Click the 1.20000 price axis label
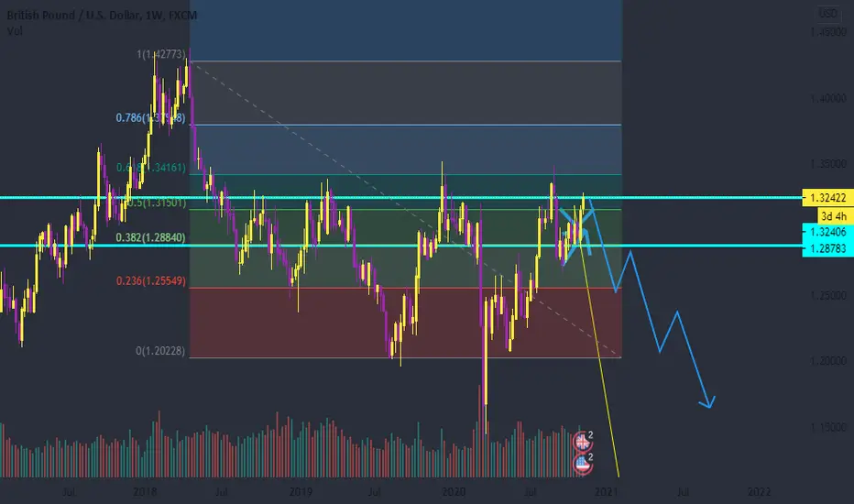Viewport: 854px width, 504px height. click(x=827, y=361)
